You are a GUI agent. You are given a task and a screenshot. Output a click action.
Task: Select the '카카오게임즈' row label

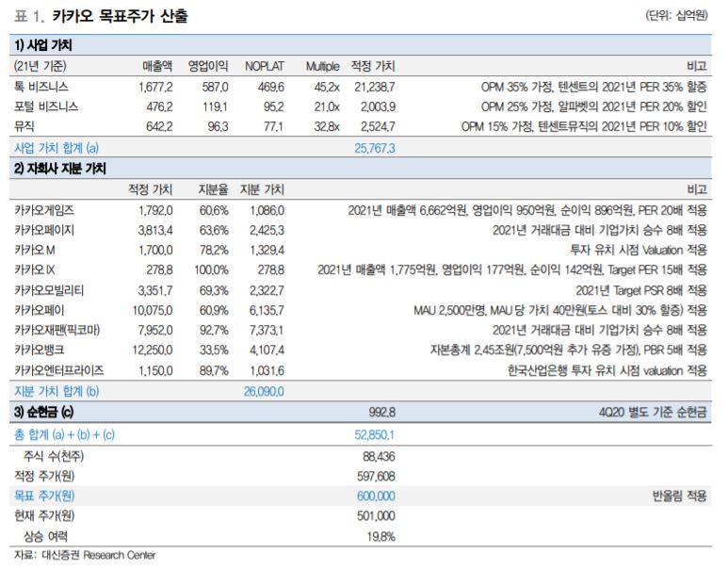point(44,210)
